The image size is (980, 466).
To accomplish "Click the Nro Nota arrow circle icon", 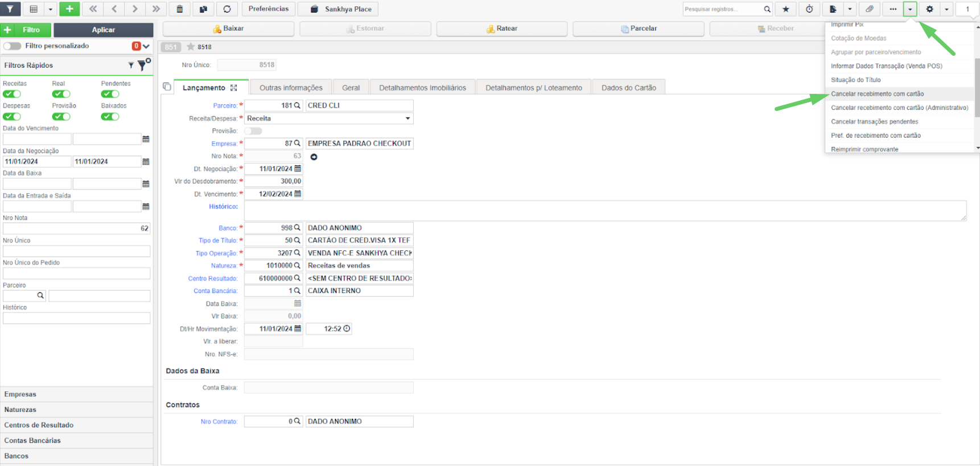I will 314,157.
